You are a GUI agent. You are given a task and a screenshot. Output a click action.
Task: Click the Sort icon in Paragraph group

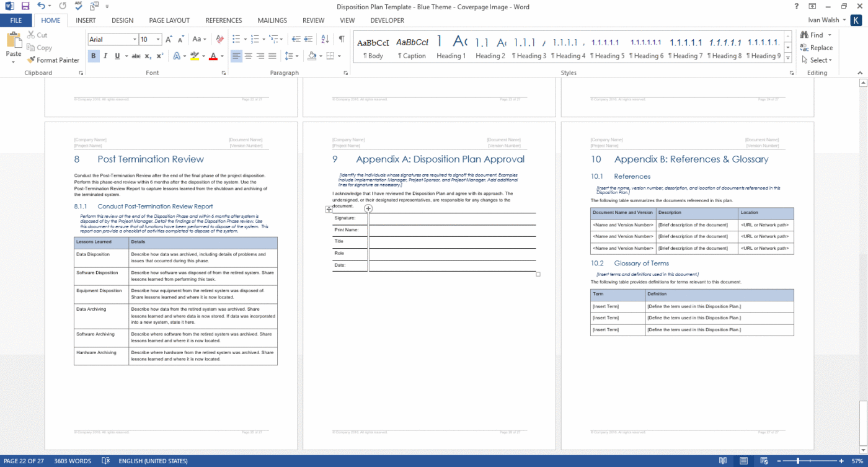[324, 39]
